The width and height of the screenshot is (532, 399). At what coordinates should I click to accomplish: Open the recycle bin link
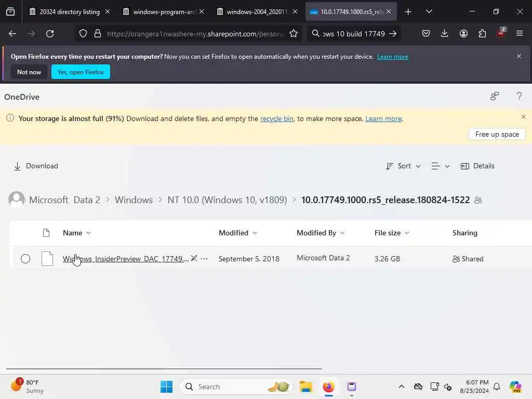coord(276,119)
